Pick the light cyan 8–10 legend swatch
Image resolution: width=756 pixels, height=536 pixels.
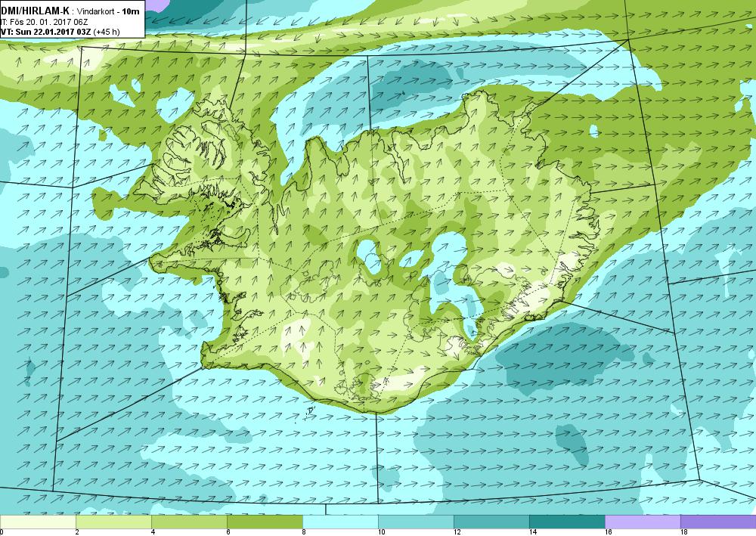pos(340,522)
